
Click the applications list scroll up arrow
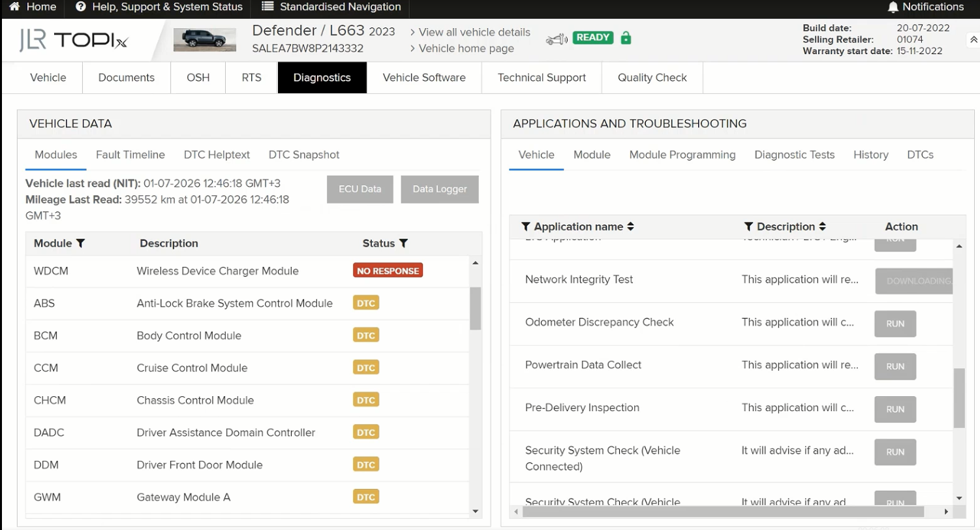tap(959, 246)
